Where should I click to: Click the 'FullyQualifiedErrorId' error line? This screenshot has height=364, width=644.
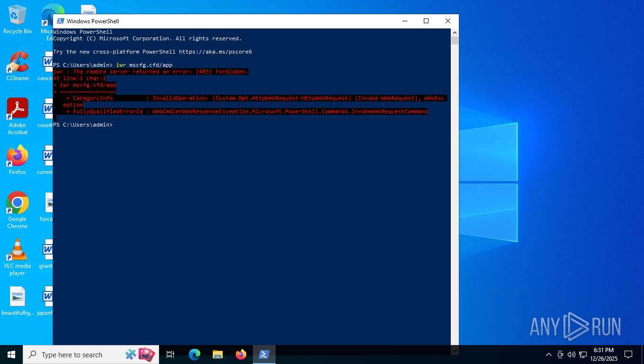point(247,111)
